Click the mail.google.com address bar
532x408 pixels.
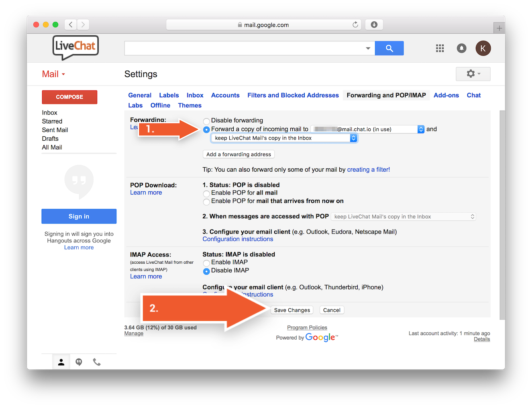[263, 25]
